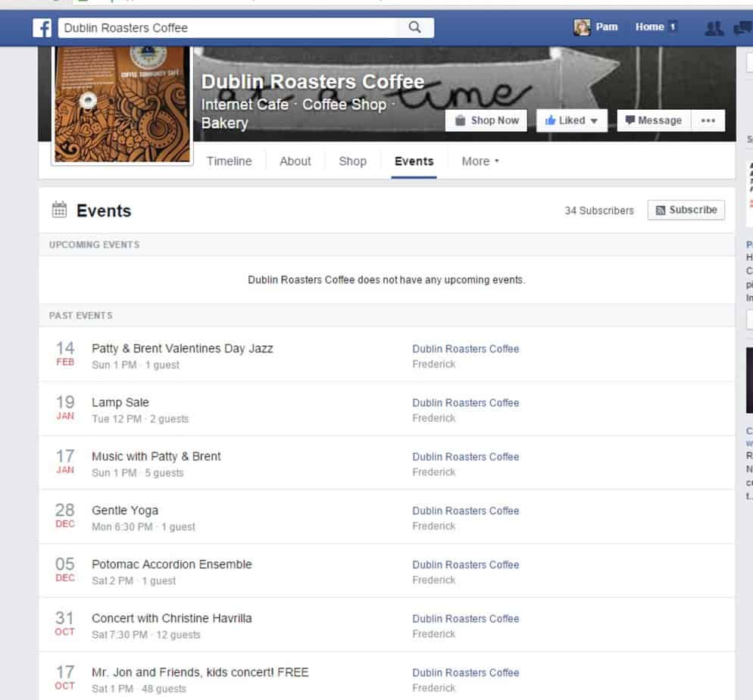Open the page profile picture

click(122, 105)
